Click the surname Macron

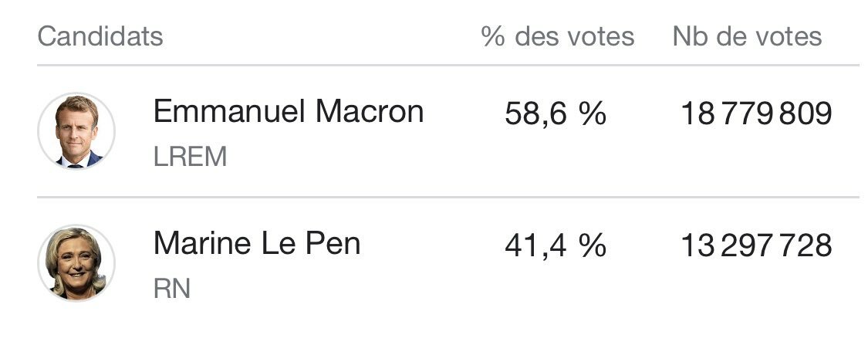pos(370,111)
